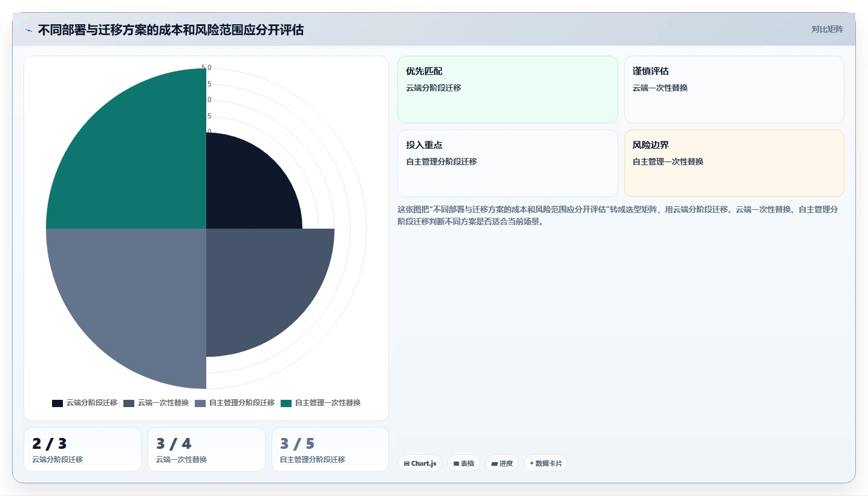Click the lightning icon beside the title
868x496 pixels.
click(x=28, y=30)
